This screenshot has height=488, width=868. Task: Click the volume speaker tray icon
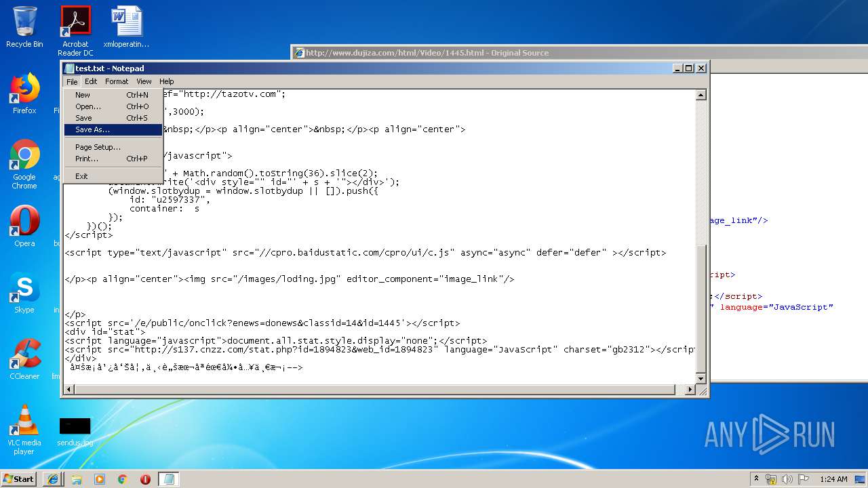coord(787,479)
